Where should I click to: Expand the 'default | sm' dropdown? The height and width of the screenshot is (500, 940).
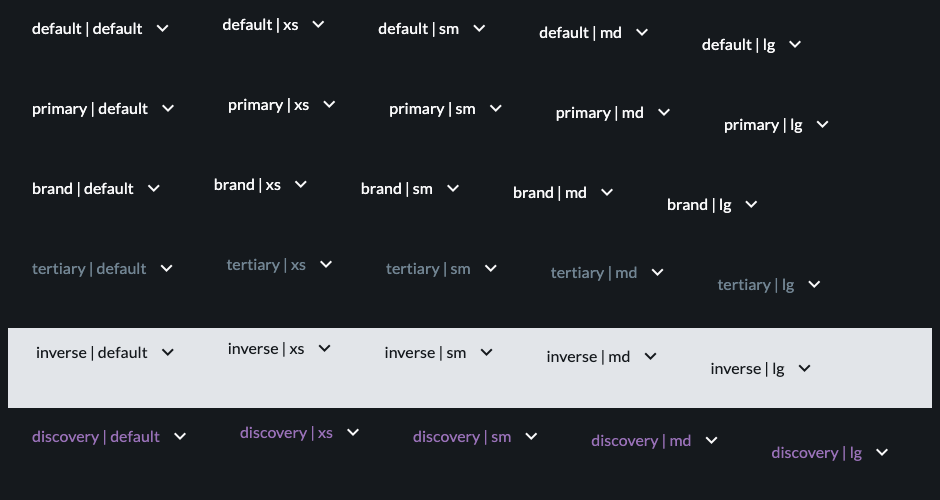point(432,28)
